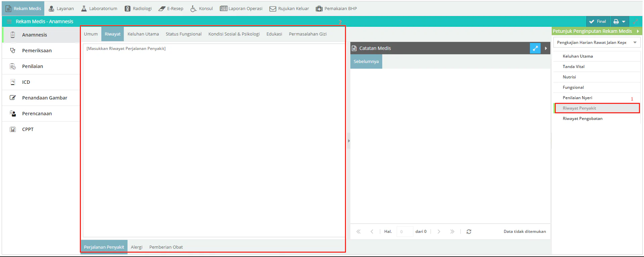The image size is (644, 257).
Task: Open the Rujukan Keluar menu
Action: coord(289,8)
